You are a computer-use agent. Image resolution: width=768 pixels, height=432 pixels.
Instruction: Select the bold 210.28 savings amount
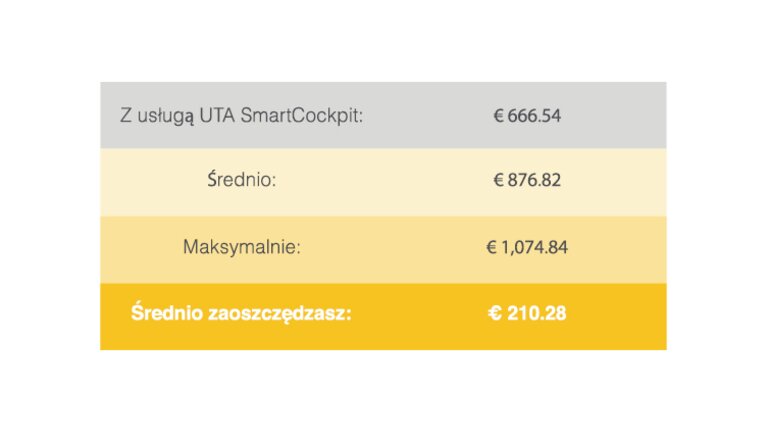tap(536, 313)
